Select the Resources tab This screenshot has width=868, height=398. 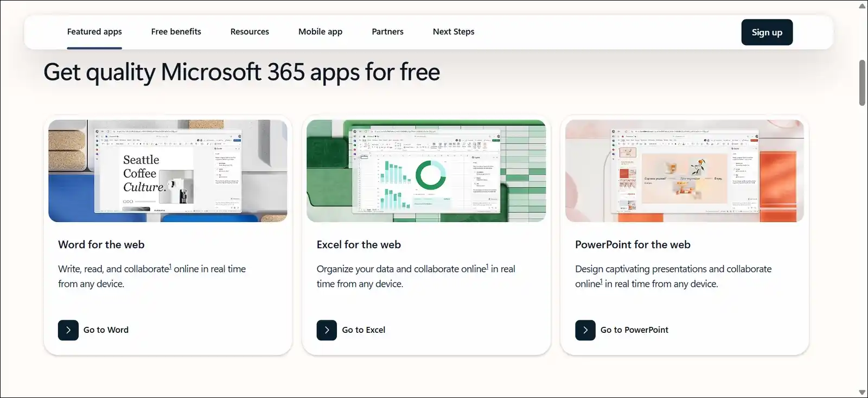tap(250, 31)
